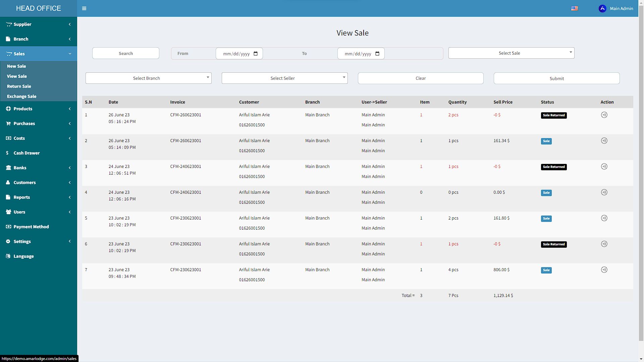Click the action icon for the 806.00 $ sale
Image resolution: width=644 pixels, height=362 pixels.
(604, 270)
